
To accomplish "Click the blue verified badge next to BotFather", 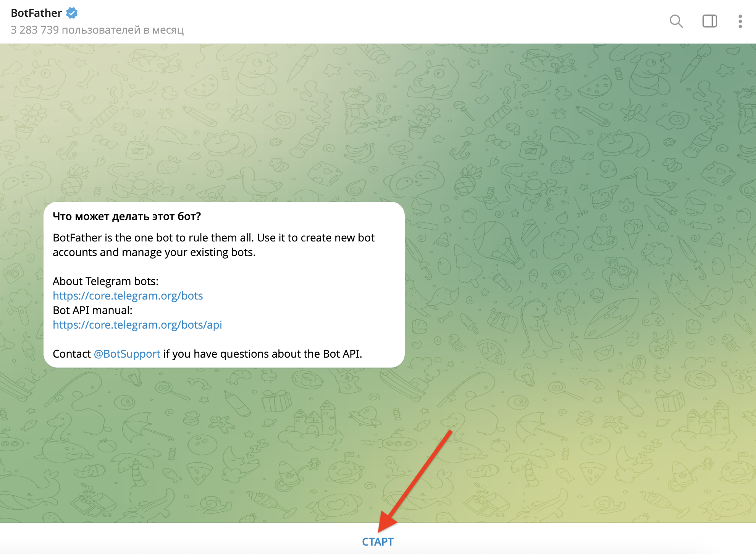I will pos(72,13).
